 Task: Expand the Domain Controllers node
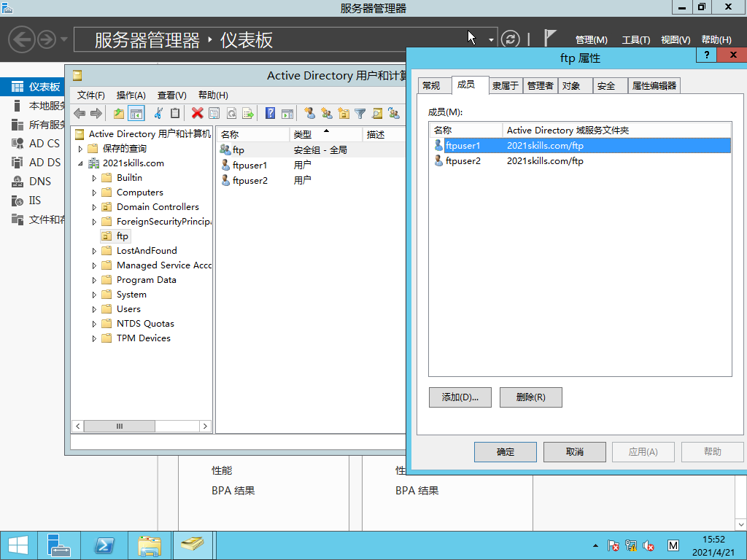tap(94, 207)
